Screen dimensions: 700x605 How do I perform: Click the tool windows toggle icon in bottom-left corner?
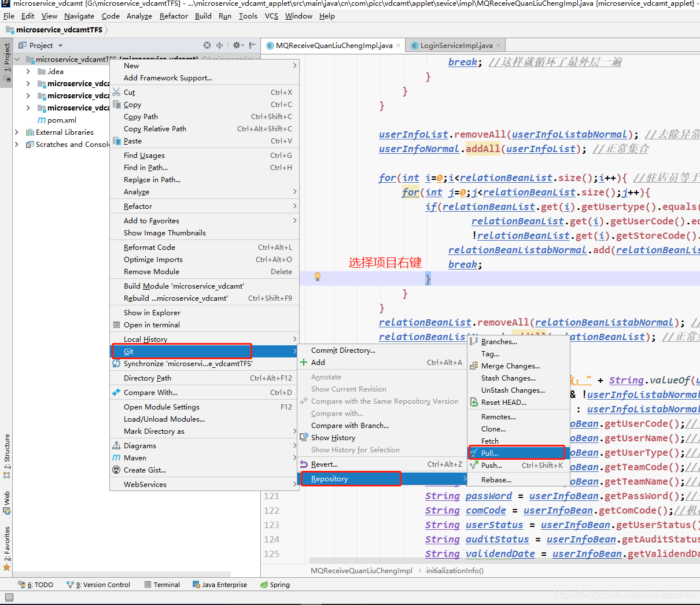coord(9,597)
